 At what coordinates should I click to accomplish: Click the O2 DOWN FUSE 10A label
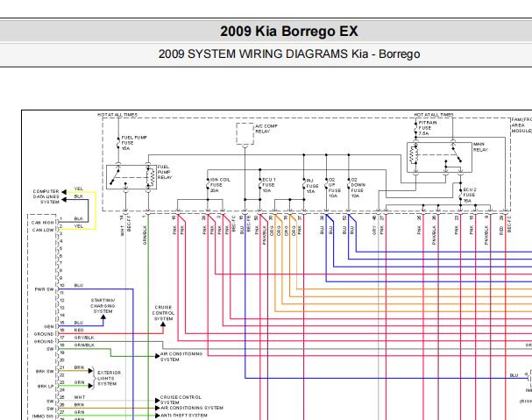point(358,188)
